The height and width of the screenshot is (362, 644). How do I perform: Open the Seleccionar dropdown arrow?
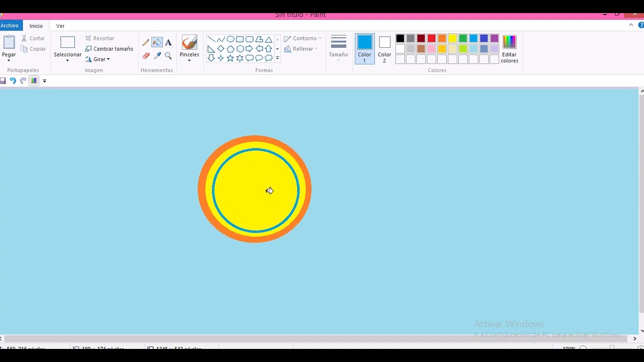pyautogui.click(x=67, y=61)
